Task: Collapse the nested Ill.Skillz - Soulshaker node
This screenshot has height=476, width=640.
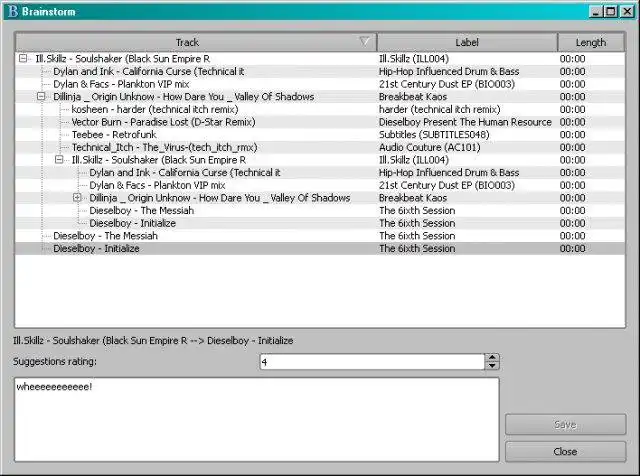Action: (59, 160)
